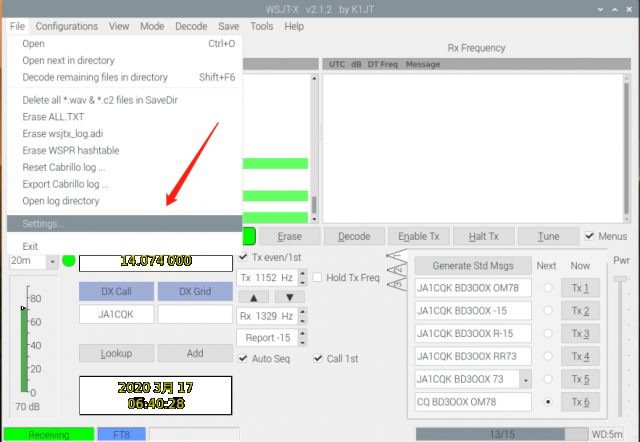Click Generate Std Msgs button
Image resolution: width=640 pixels, height=442 pixels.
pyautogui.click(x=473, y=266)
